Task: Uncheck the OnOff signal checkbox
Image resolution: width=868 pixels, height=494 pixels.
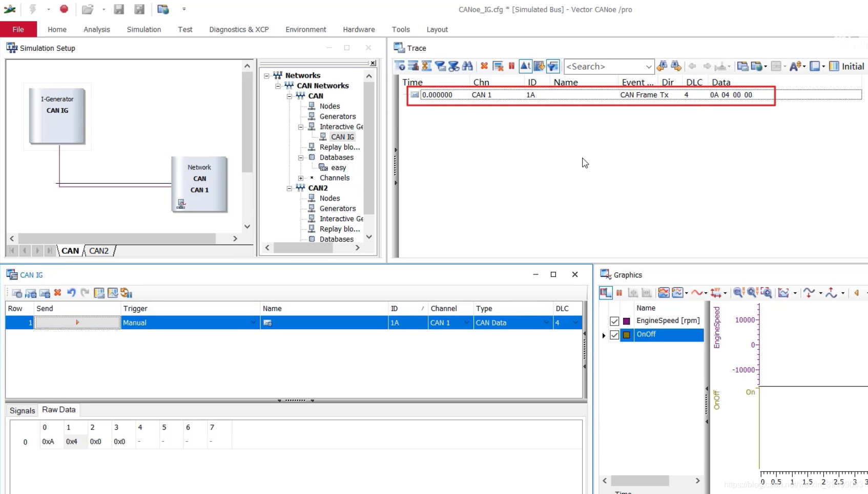Action: 614,335
